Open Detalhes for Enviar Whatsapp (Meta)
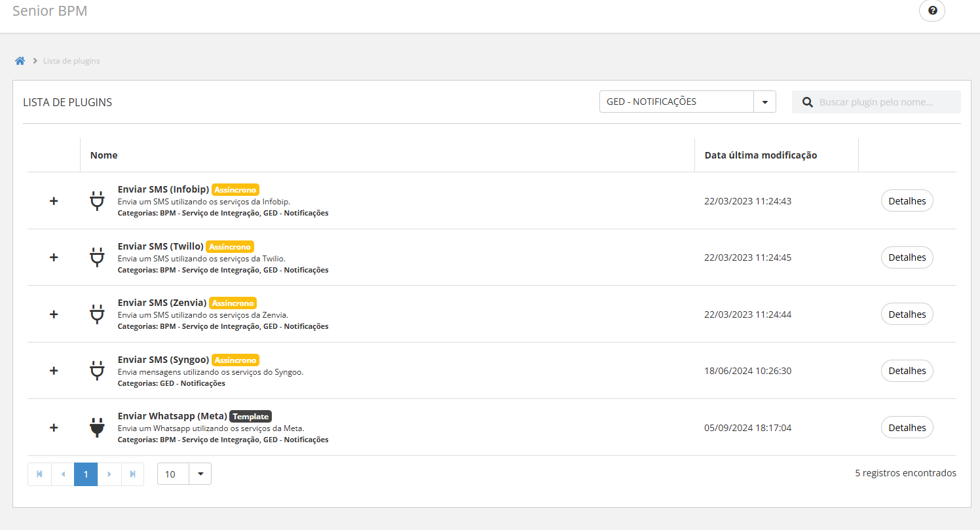This screenshot has height=530, width=980. (x=907, y=428)
